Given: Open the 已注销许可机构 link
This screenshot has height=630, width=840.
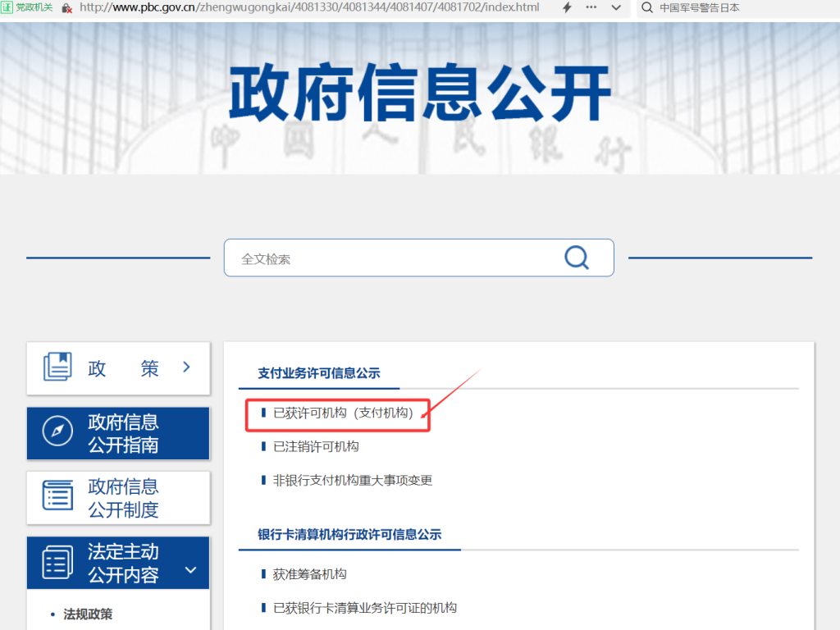Looking at the screenshot, I should [x=316, y=446].
